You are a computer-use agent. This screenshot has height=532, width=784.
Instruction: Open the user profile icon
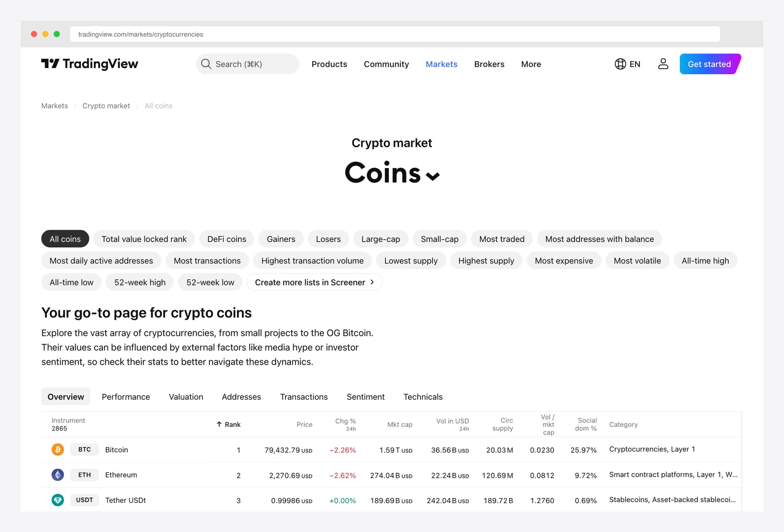[x=663, y=64]
